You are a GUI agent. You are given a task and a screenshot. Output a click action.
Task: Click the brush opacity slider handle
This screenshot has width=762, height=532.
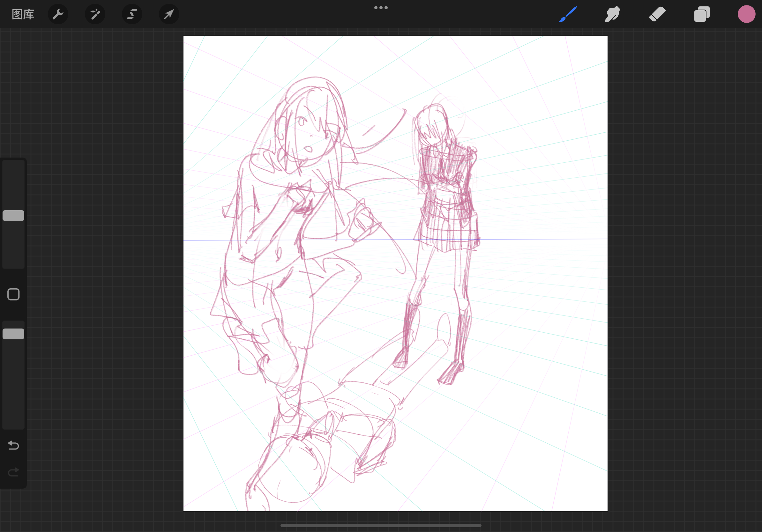click(x=13, y=334)
